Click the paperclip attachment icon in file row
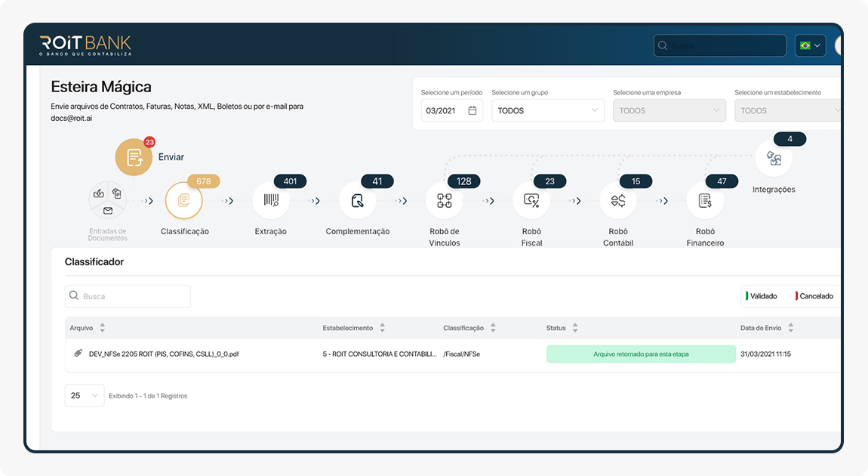This screenshot has height=476, width=868. 78,354
